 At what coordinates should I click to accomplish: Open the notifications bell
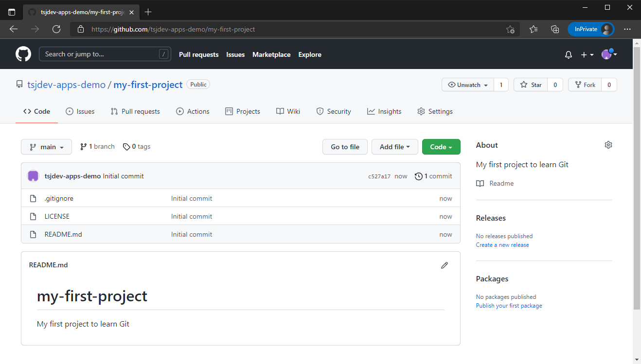point(568,55)
